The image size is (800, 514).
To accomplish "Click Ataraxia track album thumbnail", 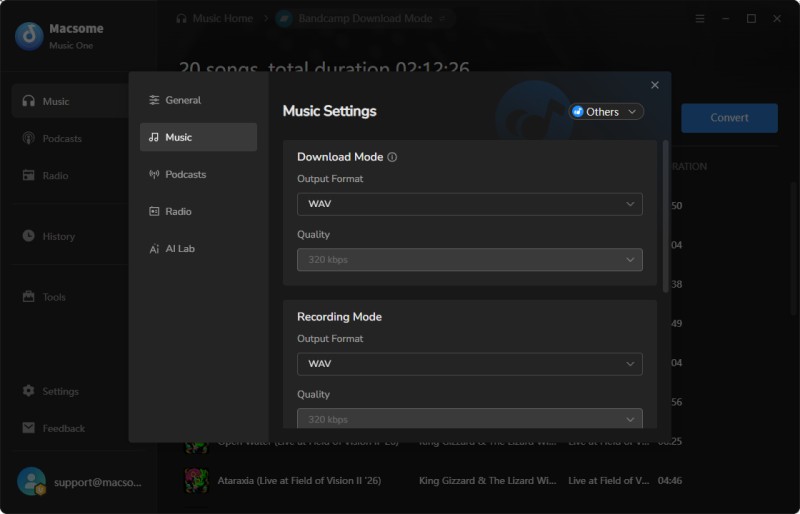I will [x=196, y=481].
